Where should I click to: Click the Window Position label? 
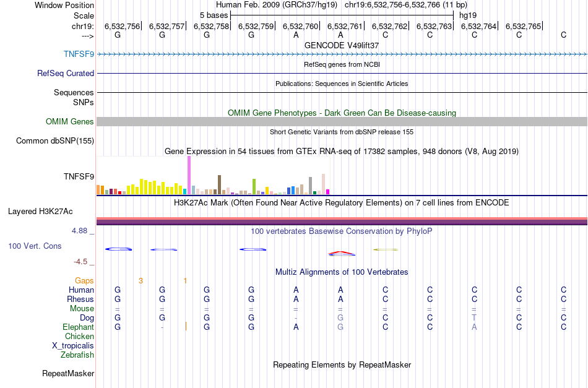click(x=64, y=5)
